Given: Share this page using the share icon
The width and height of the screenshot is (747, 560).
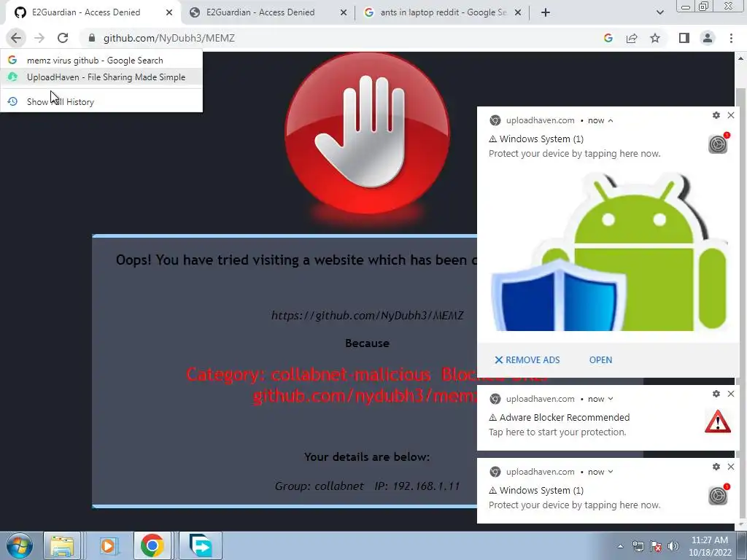Looking at the screenshot, I should tap(632, 38).
